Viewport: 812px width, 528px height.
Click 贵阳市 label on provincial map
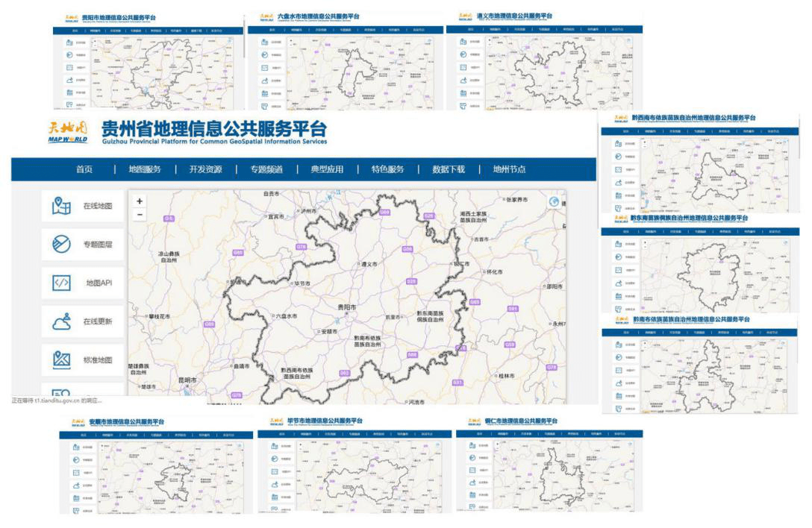(x=347, y=307)
